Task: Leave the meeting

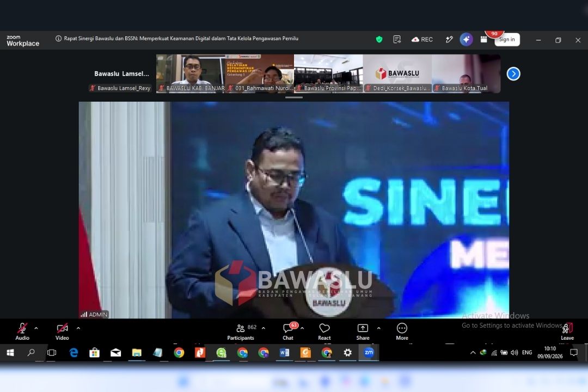Action: click(x=567, y=332)
